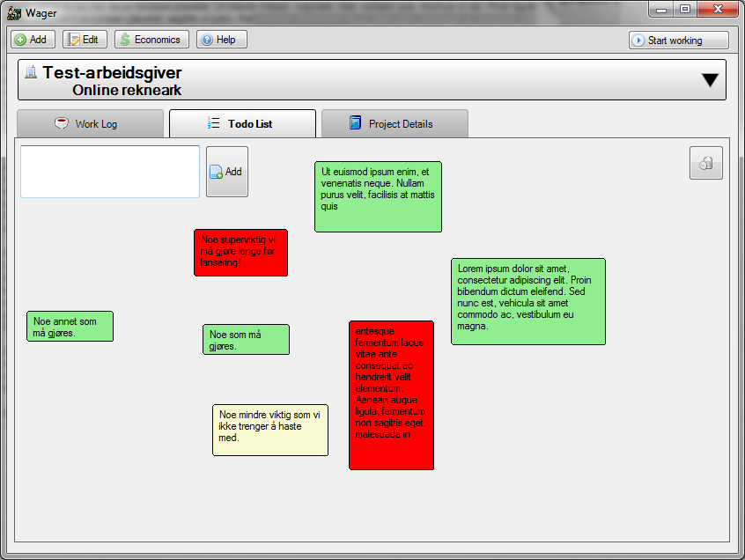Select the green 'Lorem ipsum dolor sit amet' note

click(528, 302)
